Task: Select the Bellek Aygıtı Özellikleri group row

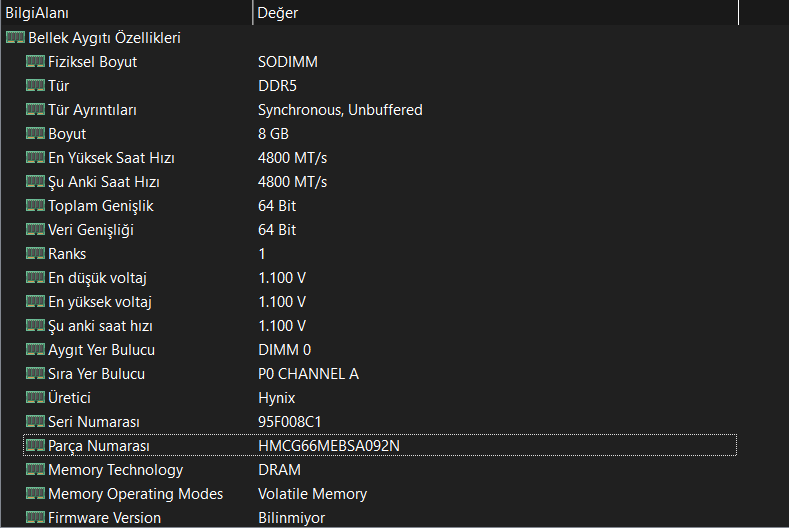Action: pos(104,38)
